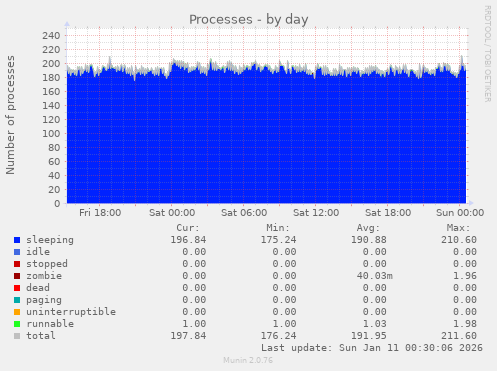The width and height of the screenshot is (497, 371).
Task: Select the 'uninterruptible' legend label
Action: pos(71,312)
